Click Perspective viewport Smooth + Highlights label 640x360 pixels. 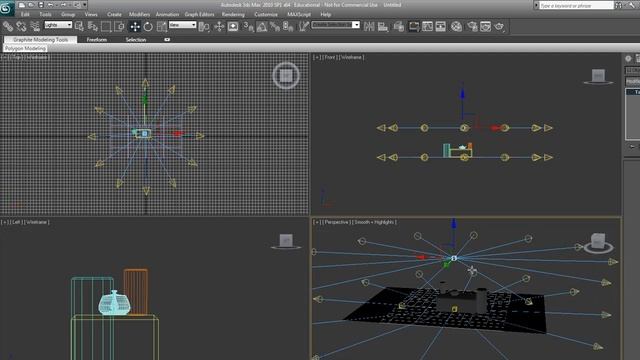[374, 222]
